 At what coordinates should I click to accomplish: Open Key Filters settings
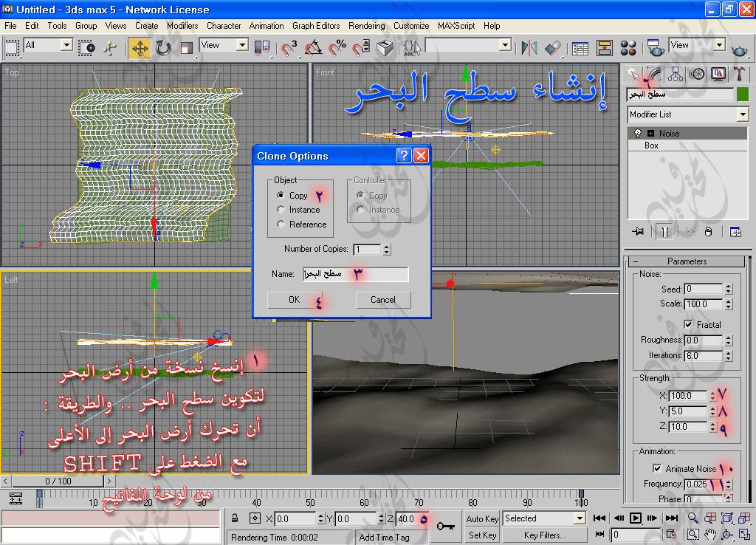545,535
